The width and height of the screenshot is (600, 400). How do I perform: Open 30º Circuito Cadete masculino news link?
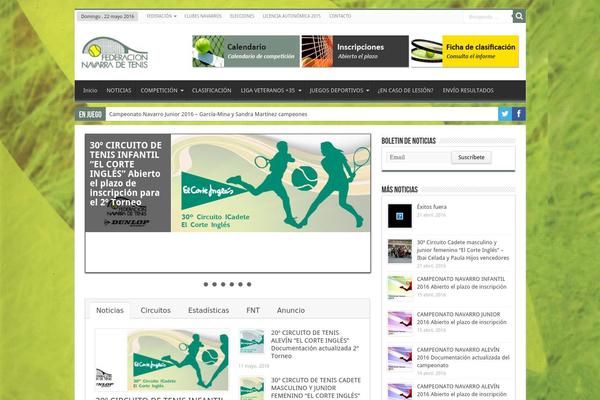[x=463, y=250]
